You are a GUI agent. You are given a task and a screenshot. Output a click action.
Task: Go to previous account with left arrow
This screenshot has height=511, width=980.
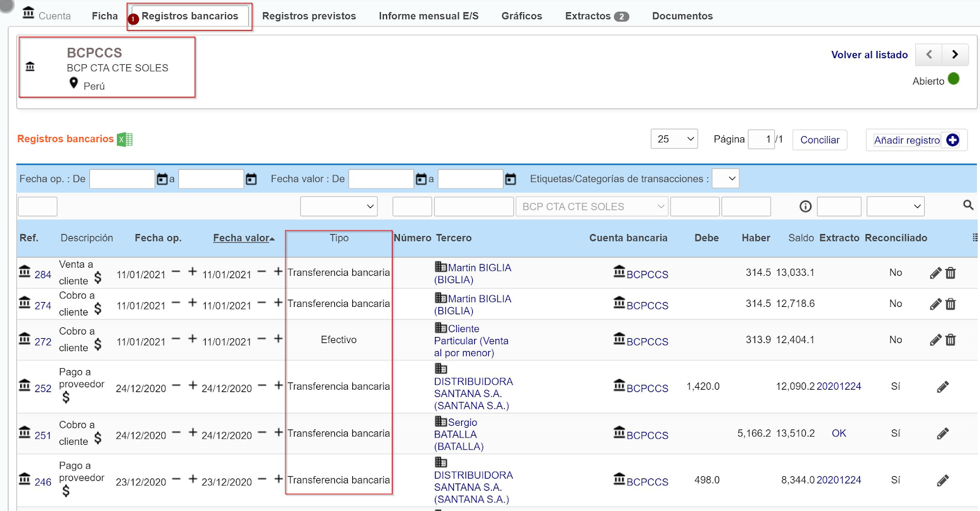pos(929,55)
